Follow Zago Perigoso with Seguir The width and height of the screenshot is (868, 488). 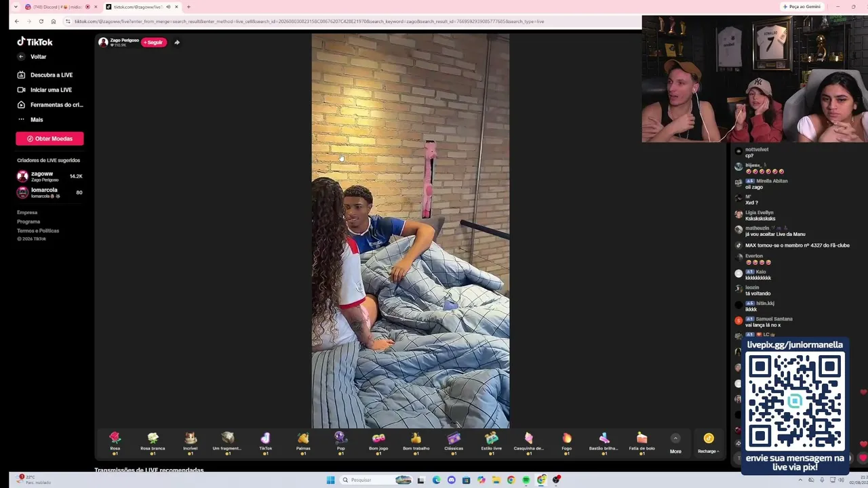[154, 42]
